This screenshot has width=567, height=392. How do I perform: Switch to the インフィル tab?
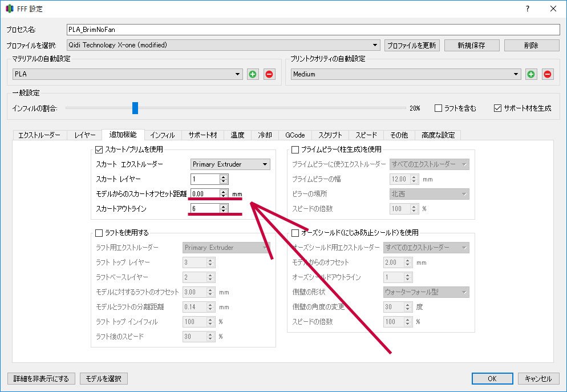pyautogui.click(x=162, y=135)
